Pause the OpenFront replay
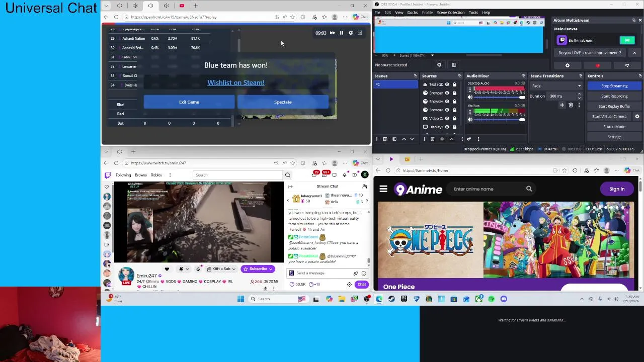644x362 pixels. (x=341, y=33)
